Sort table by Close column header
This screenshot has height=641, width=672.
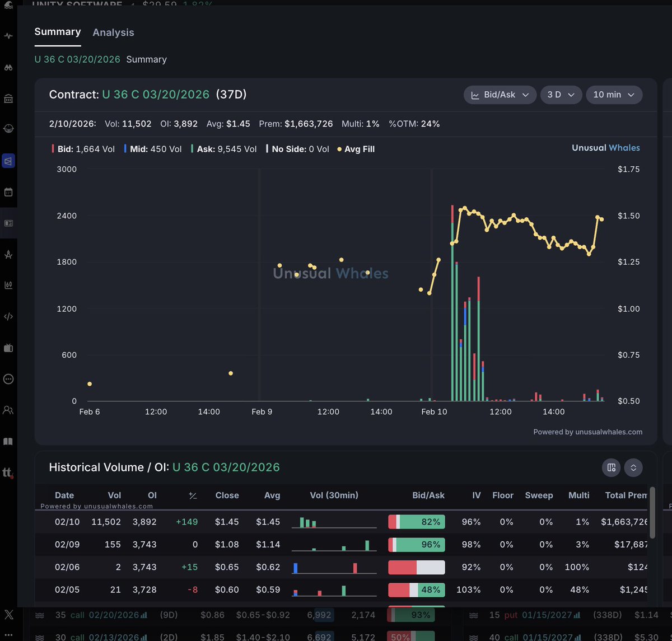pyautogui.click(x=227, y=495)
